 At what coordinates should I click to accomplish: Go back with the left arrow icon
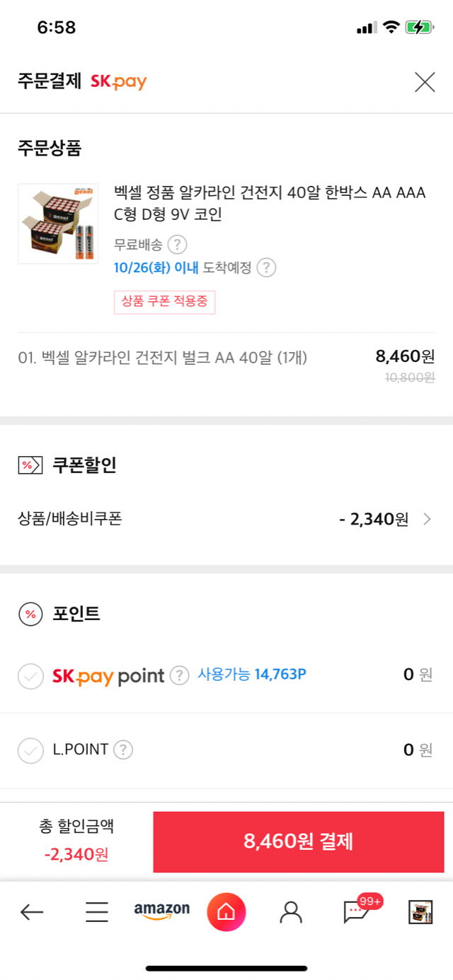32,912
